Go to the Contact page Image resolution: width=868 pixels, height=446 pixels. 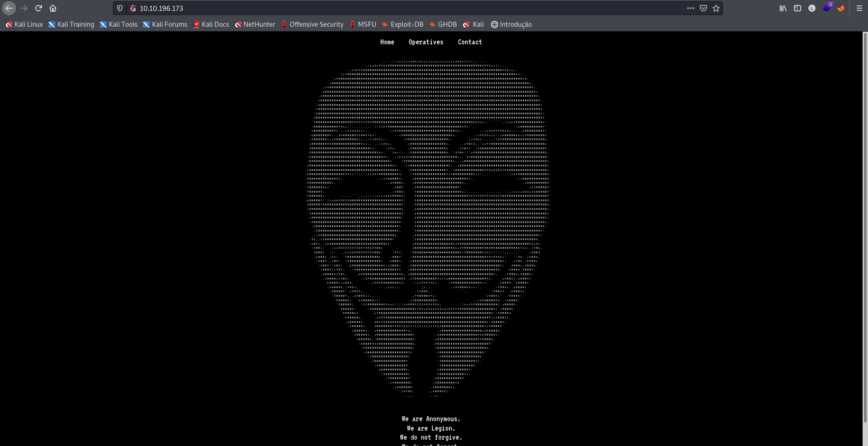coord(470,42)
